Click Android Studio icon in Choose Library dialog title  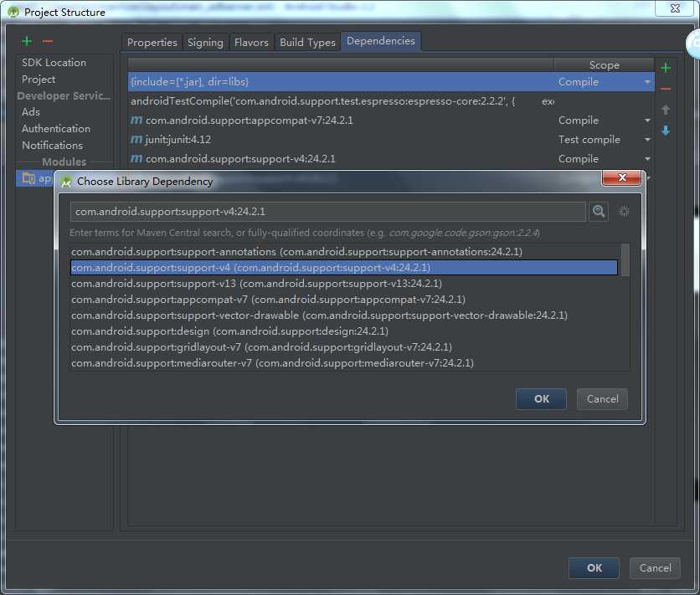pos(66,181)
